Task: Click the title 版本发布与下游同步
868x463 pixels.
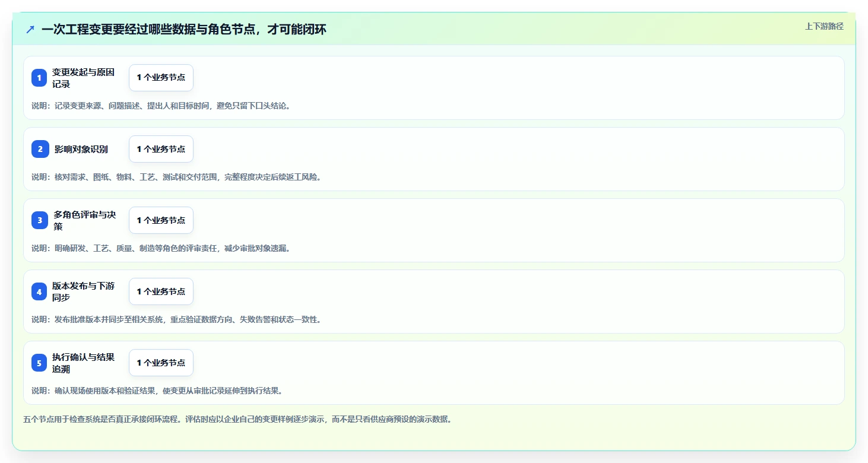Action: click(x=83, y=291)
